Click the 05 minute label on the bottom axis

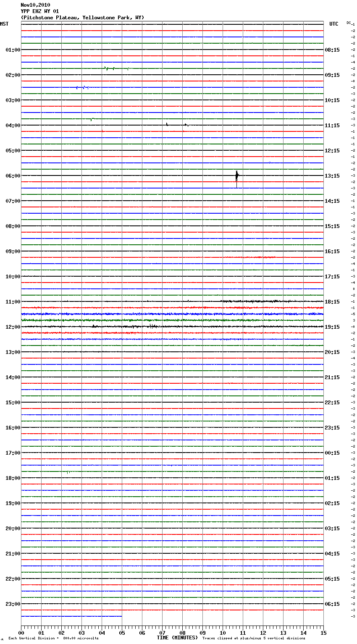pyautogui.click(x=122, y=633)
